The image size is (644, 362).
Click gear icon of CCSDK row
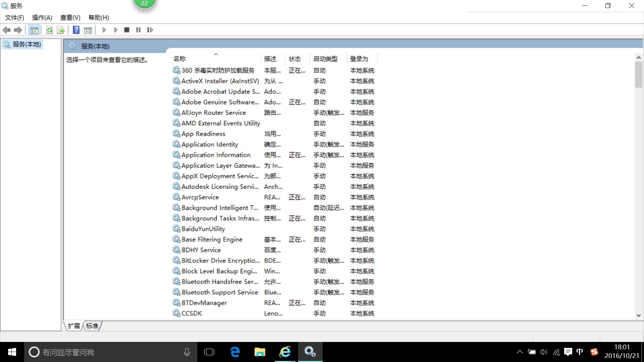click(x=176, y=313)
